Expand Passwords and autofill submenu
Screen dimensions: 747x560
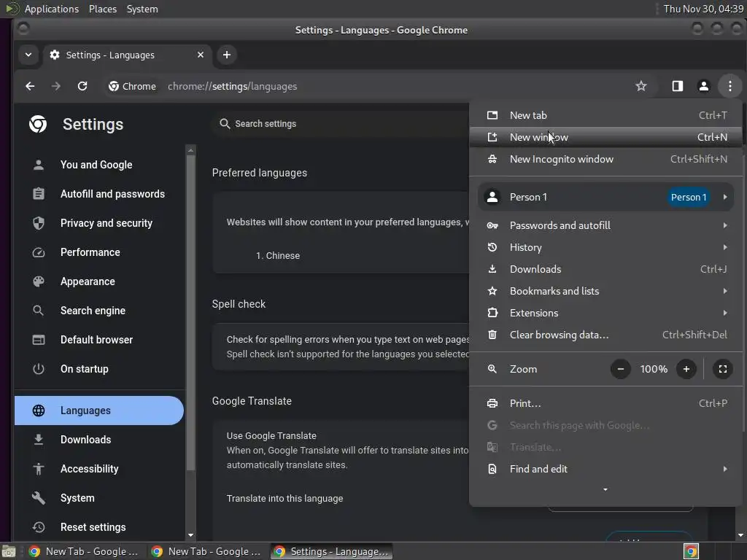(605, 225)
